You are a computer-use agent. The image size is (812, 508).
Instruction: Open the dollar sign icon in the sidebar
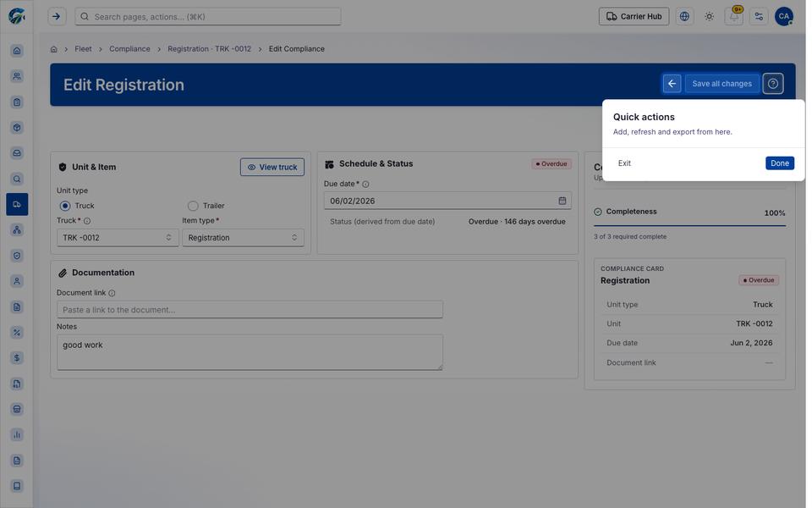point(17,357)
